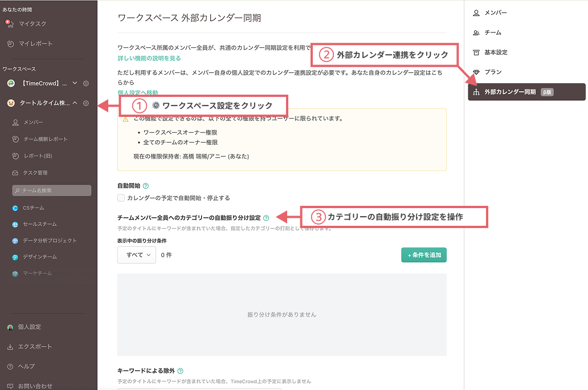Click gear icon next to 【TimeCrowd】 workspace

86,83
